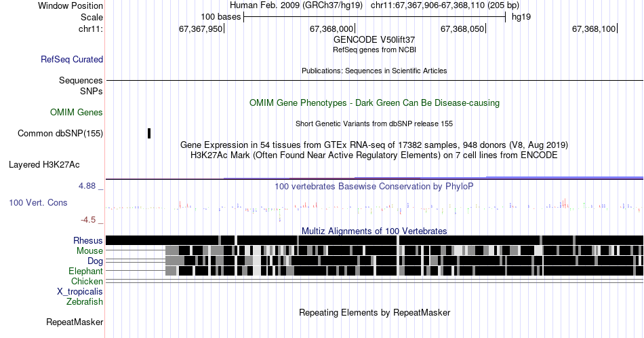Select the Zebrafish alignment label
This screenshot has height=338, width=644.
[x=85, y=301]
